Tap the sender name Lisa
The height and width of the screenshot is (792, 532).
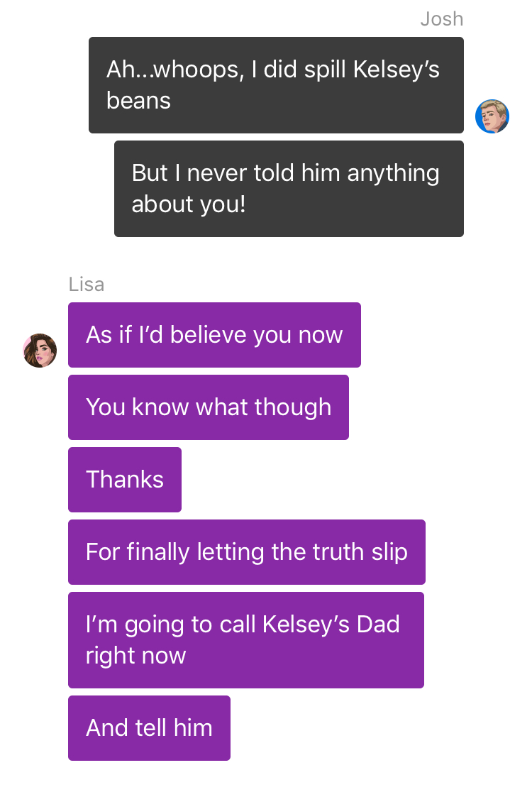coord(87,284)
